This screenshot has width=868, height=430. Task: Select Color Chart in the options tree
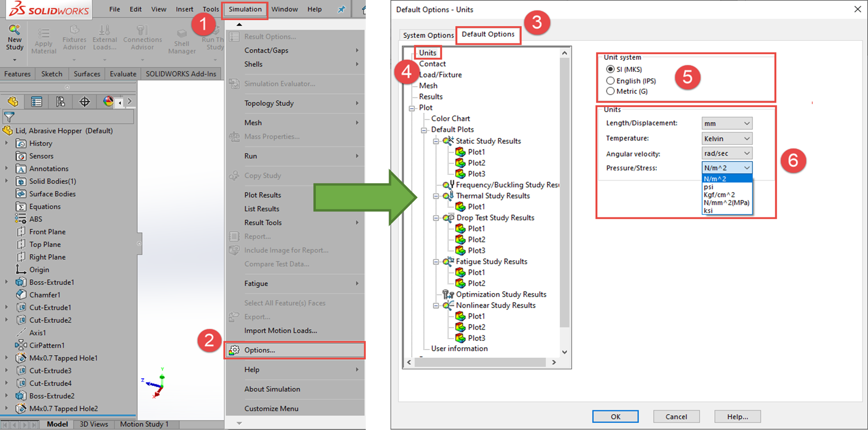click(450, 118)
